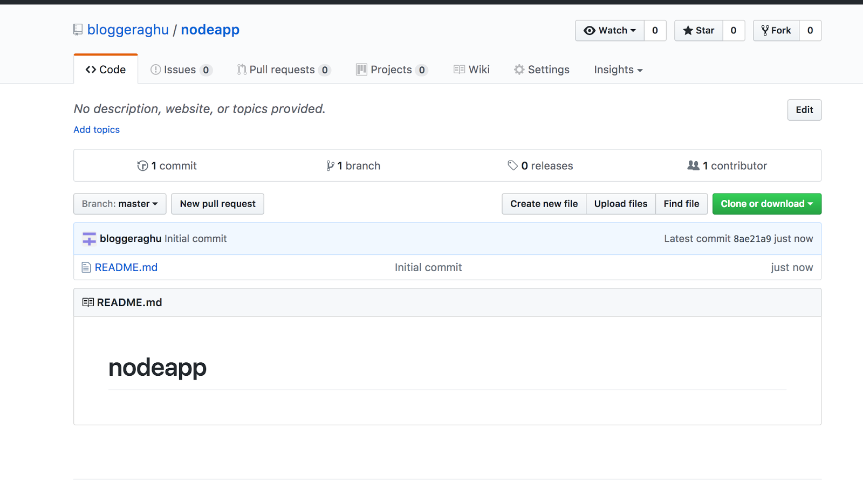
Task: Click the Add topics link
Action: [96, 129]
